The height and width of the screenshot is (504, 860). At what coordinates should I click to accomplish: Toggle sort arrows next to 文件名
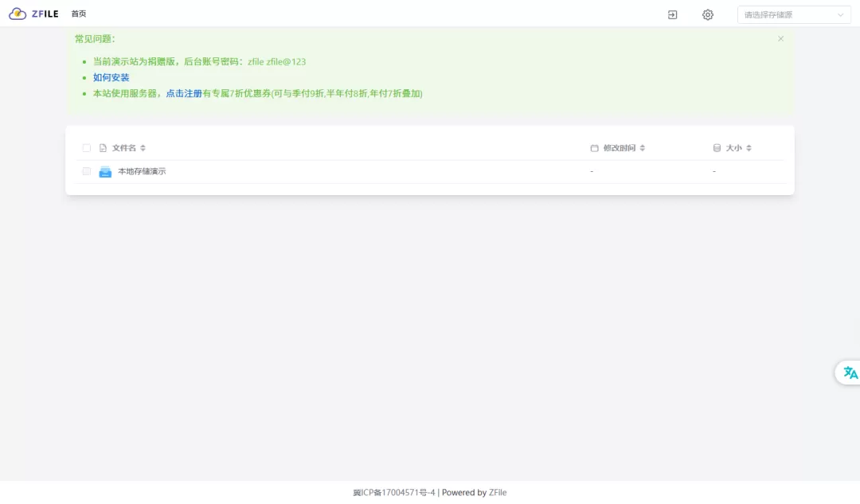coord(143,148)
